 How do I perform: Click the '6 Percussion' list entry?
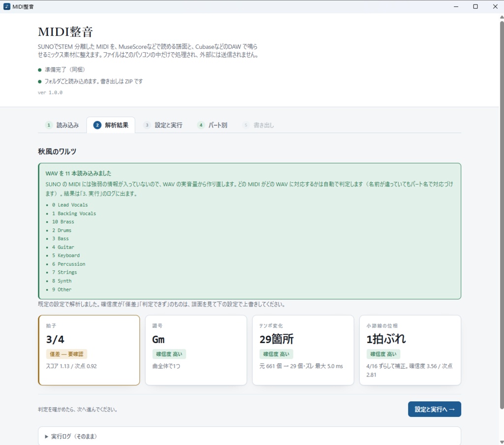tap(69, 264)
